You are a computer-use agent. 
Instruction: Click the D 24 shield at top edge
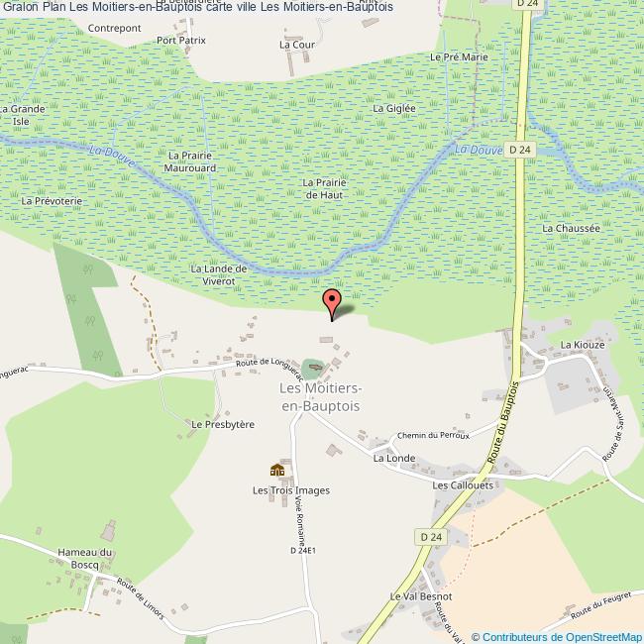(528, 4)
